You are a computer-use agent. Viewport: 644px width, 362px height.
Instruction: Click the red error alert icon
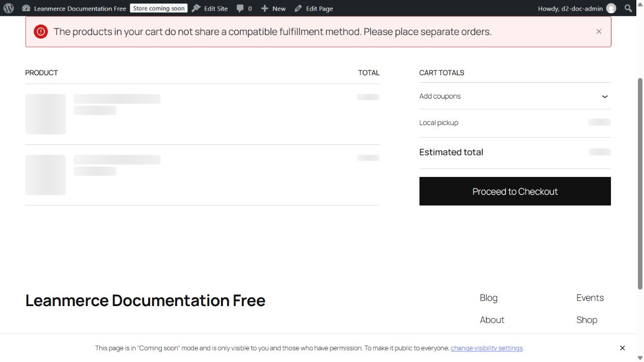click(40, 32)
